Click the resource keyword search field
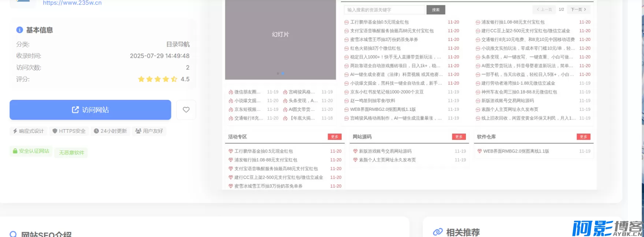Viewport: 644px width, 237px height. (384, 10)
